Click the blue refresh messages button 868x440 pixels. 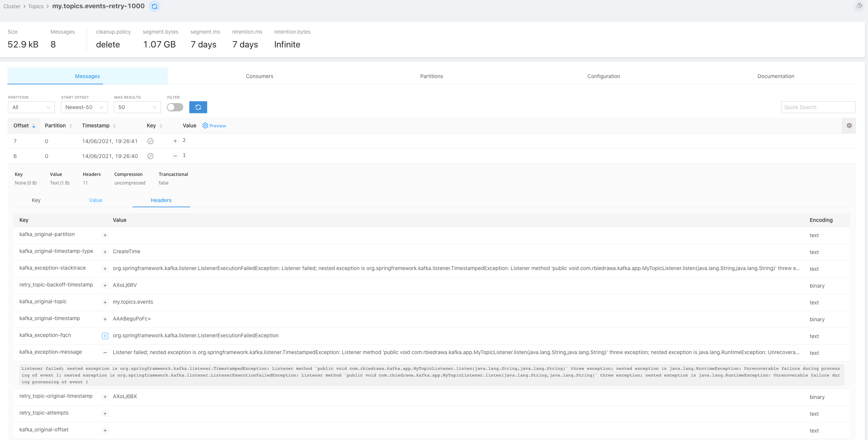coord(198,107)
